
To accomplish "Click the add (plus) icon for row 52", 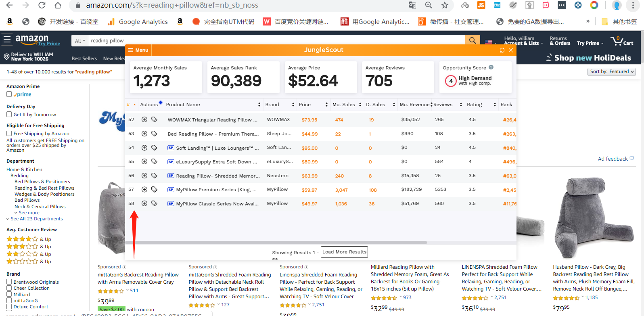I will pos(144,119).
